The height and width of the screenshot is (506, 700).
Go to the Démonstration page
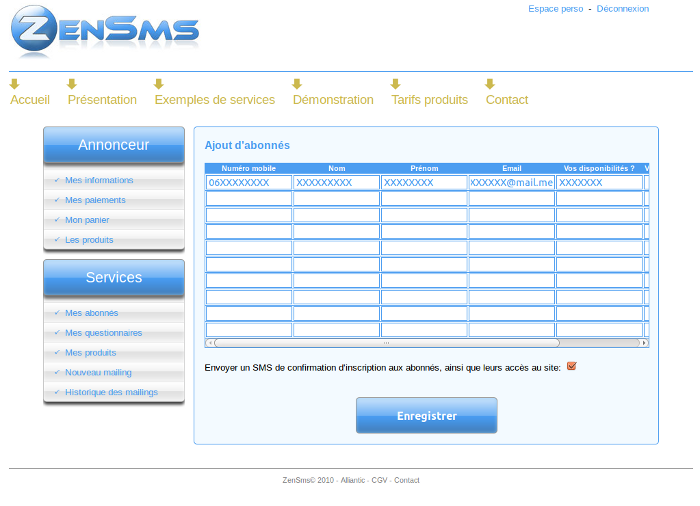pos(333,100)
